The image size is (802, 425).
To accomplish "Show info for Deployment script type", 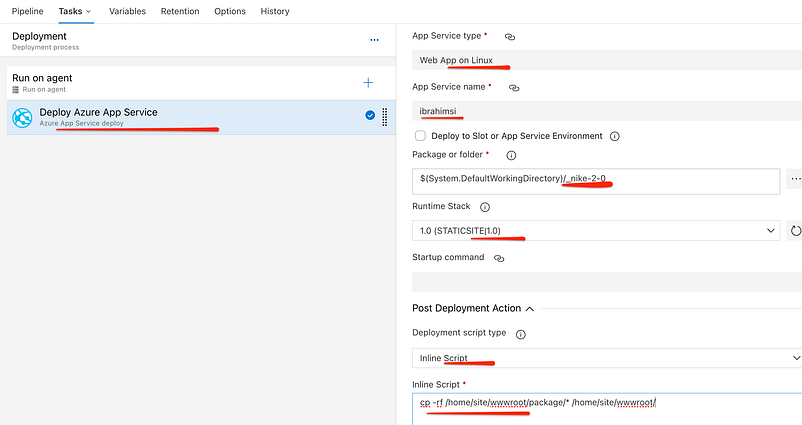I will pyautogui.click(x=521, y=334).
